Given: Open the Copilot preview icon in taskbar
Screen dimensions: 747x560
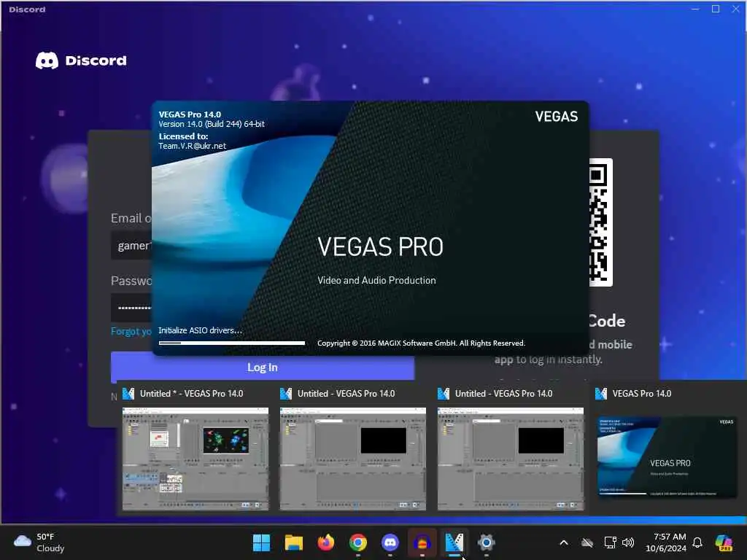Looking at the screenshot, I should (724, 542).
